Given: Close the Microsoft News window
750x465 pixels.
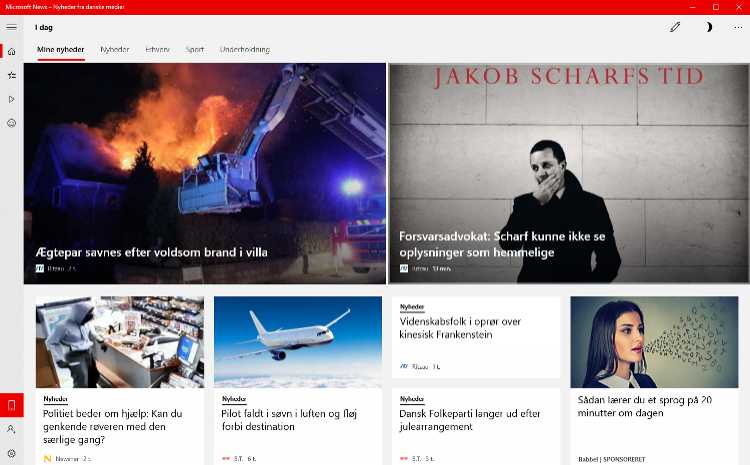Looking at the screenshot, I should tap(739, 7).
